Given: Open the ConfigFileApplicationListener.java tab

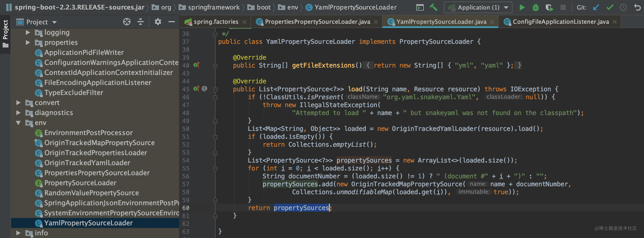Looking at the screenshot, I should coord(560,22).
